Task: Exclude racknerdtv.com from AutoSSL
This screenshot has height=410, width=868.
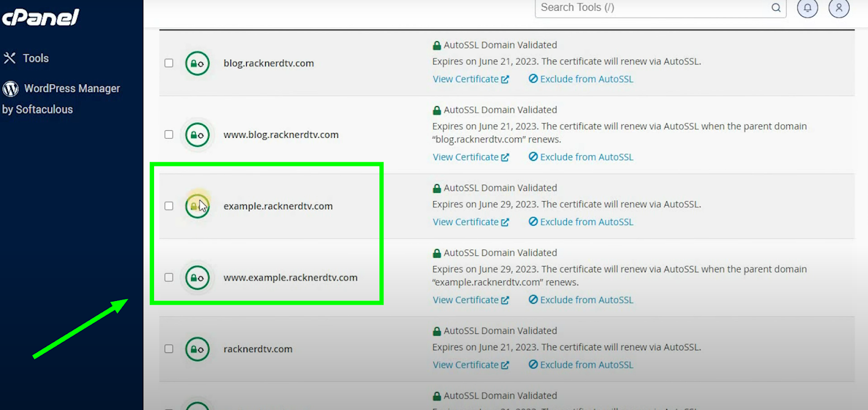Action: 581,365
